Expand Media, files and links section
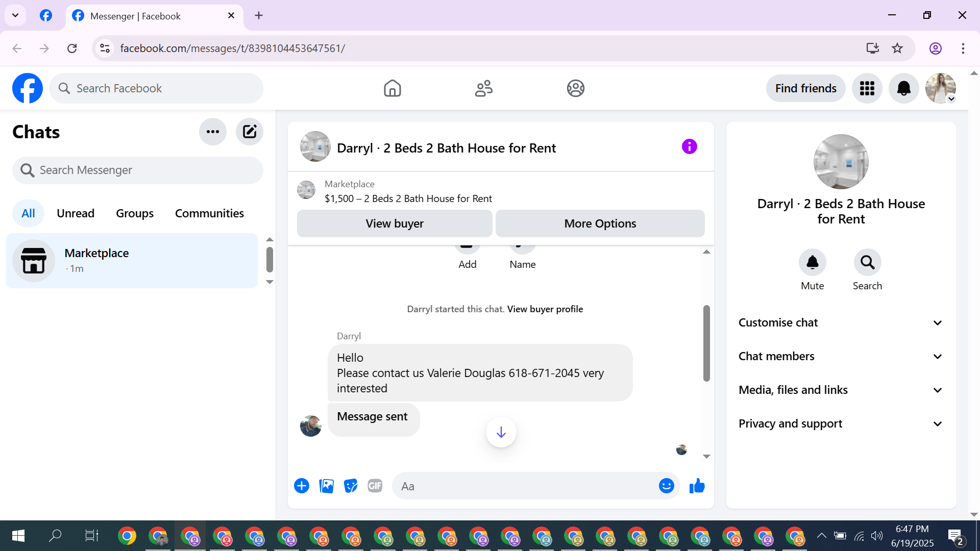The height and width of the screenshot is (551, 980). pos(841,390)
